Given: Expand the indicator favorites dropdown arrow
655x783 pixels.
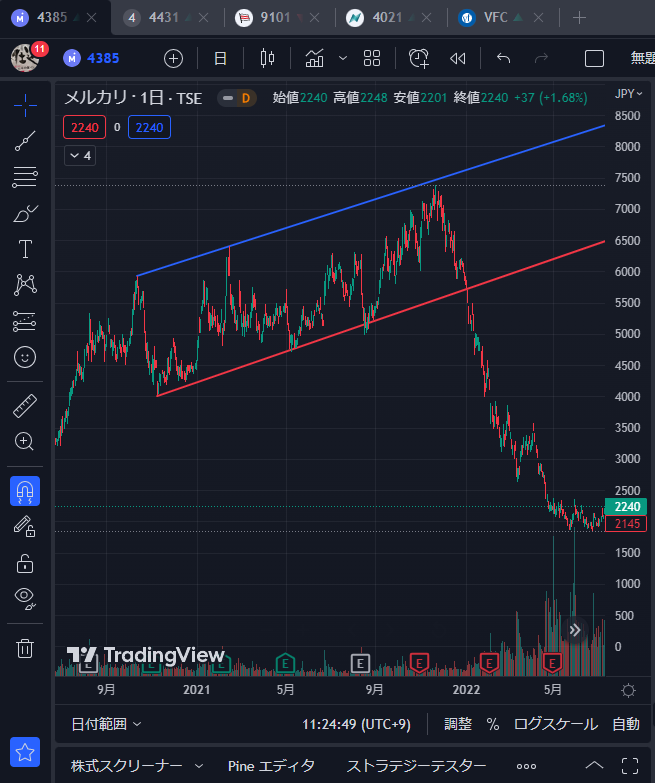Looking at the screenshot, I should (343, 58).
